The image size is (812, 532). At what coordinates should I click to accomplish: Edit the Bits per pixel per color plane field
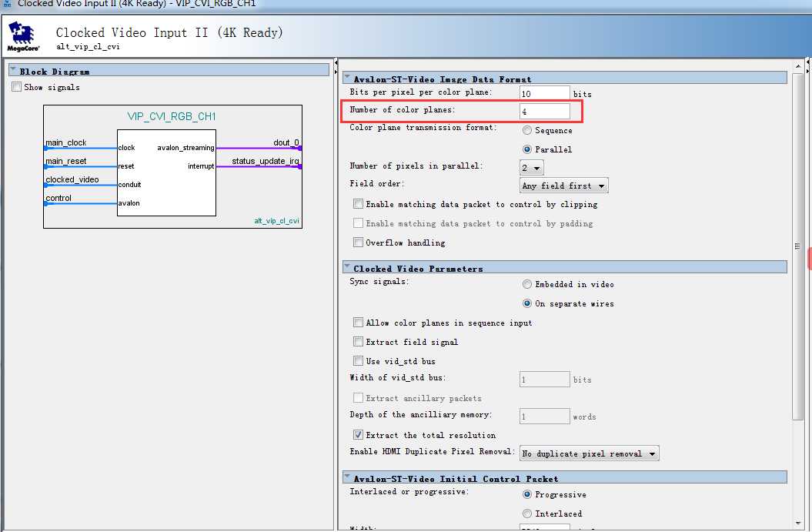pos(544,94)
